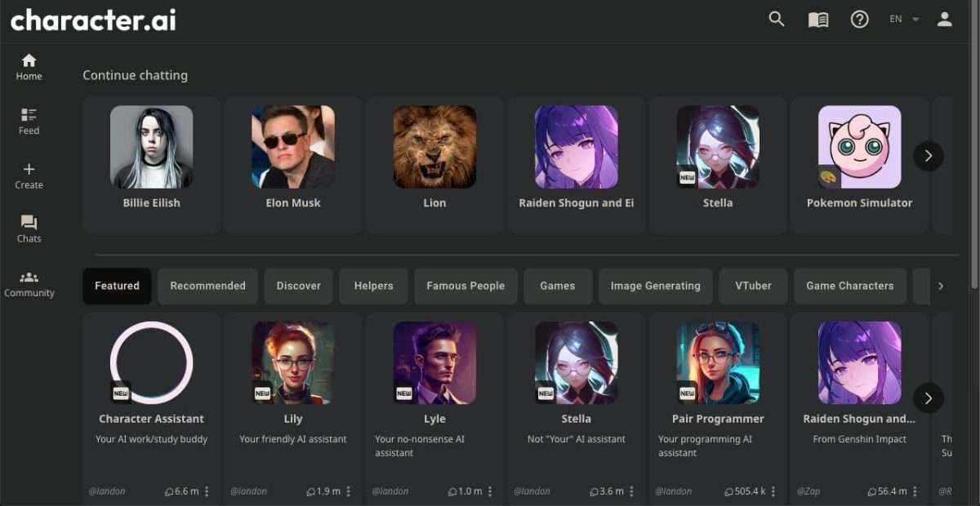Open the Famous People tab
This screenshot has height=506, width=980.
tap(465, 286)
